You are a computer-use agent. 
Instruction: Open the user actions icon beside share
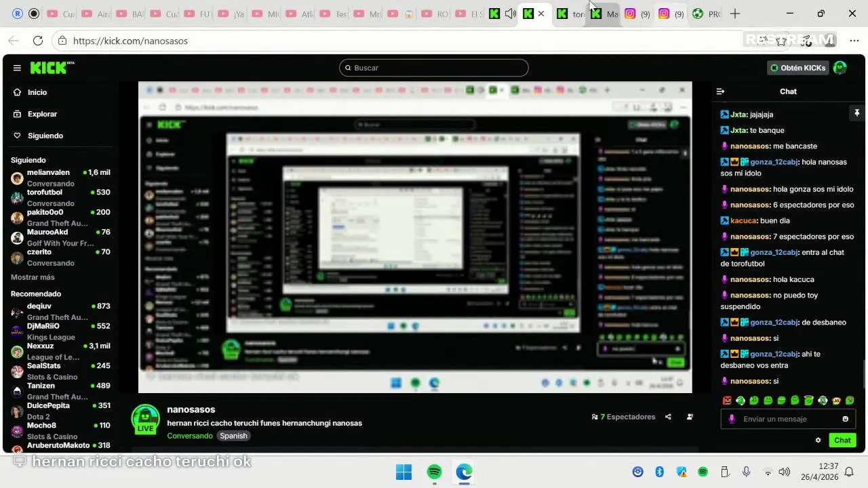point(690,417)
